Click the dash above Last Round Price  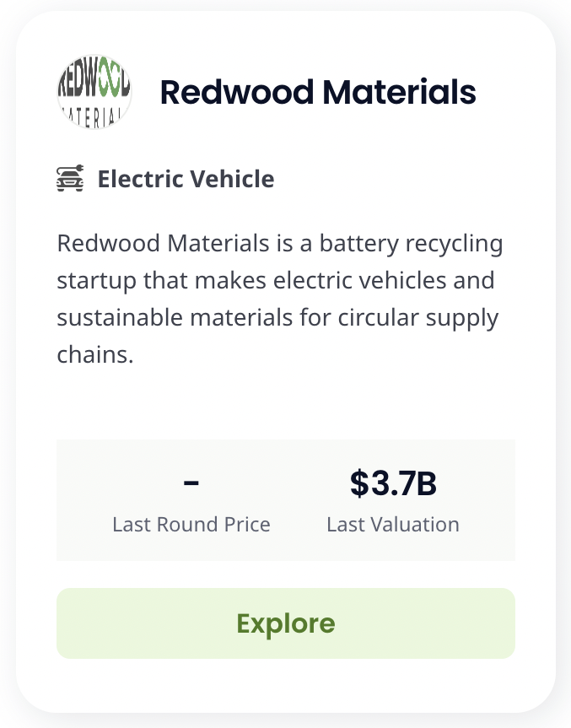[191, 483]
